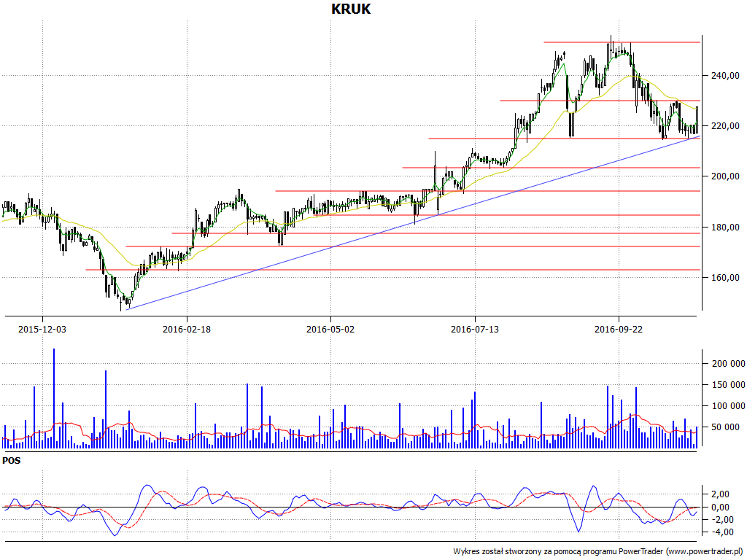Click the POS indicator label
The width and height of the screenshot is (747, 560).
12,461
